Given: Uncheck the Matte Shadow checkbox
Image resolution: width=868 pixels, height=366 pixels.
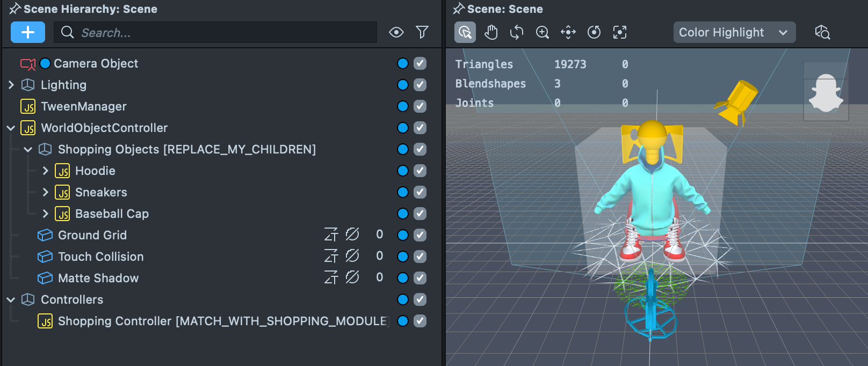Looking at the screenshot, I should [x=420, y=278].
